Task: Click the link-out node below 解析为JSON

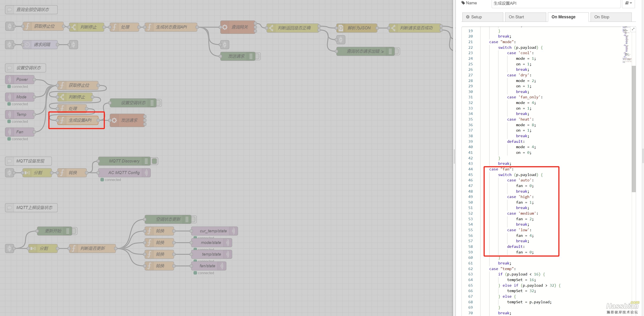Action: pyautogui.click(x=341, y=39)
